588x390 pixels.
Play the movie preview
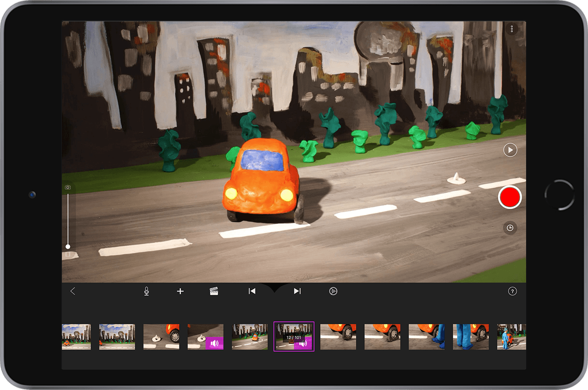pyautogui.click(x=510, y=150)
